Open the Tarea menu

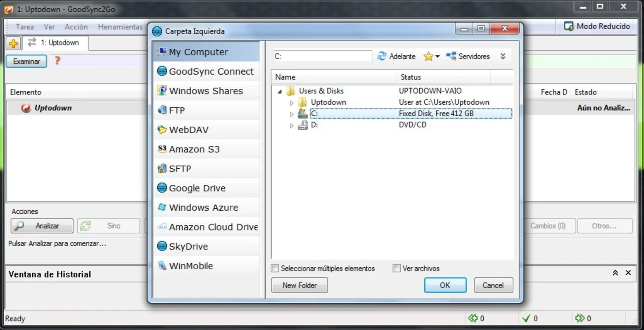(25, 27)
